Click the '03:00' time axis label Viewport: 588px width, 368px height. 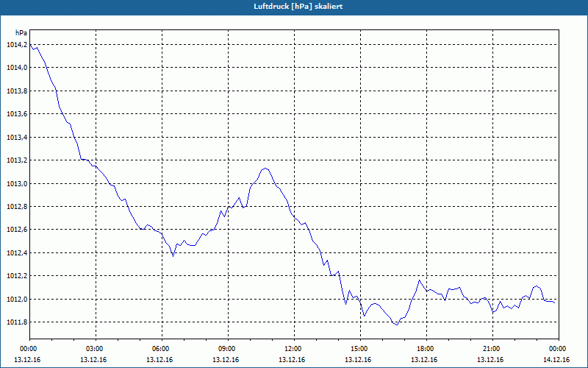(x=96, y=349)
